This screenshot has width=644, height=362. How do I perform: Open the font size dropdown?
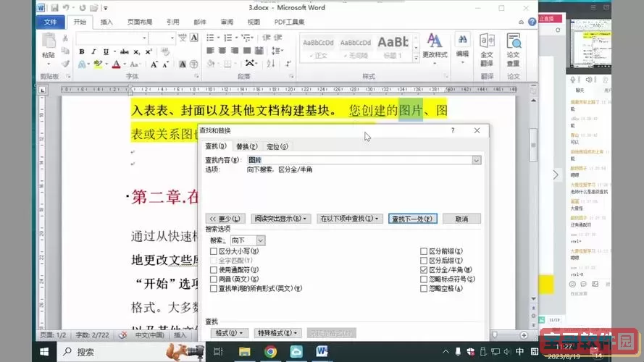coord(172,38)
